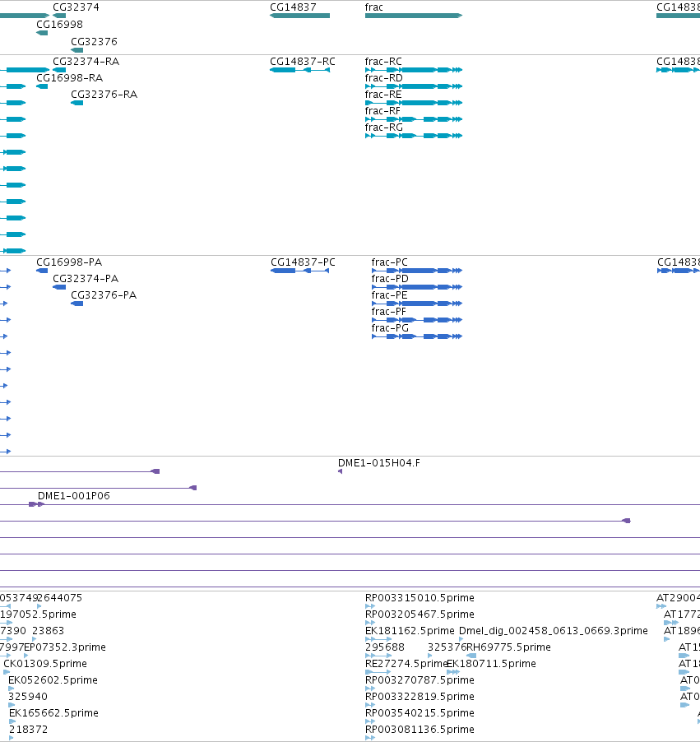Click the DME1-015H04.F marker
The height and width of the screenshot is (742, 700).
point(341,471)
